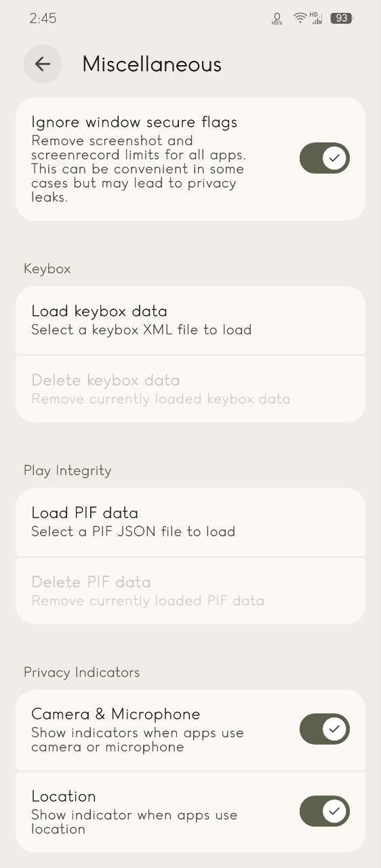Tap the Ignore window secure flags title
The height and width of the screenshot is (868, 381).
pyautogui.click(x=134, y=122)
